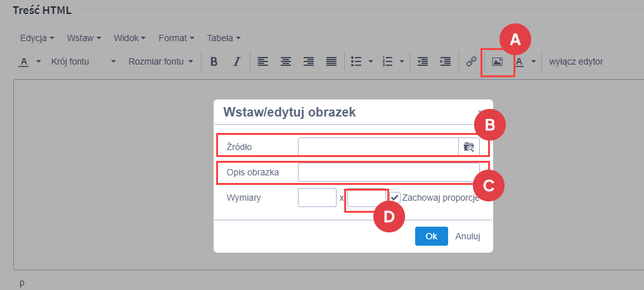Insert a numbered list
The image size is (644, 290).
(387, 61)
